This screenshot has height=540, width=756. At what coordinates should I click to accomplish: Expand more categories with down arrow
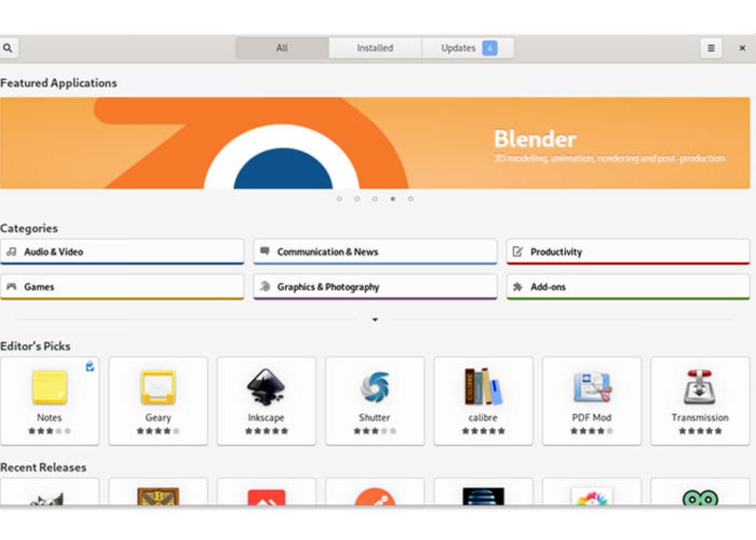point(375,319)
